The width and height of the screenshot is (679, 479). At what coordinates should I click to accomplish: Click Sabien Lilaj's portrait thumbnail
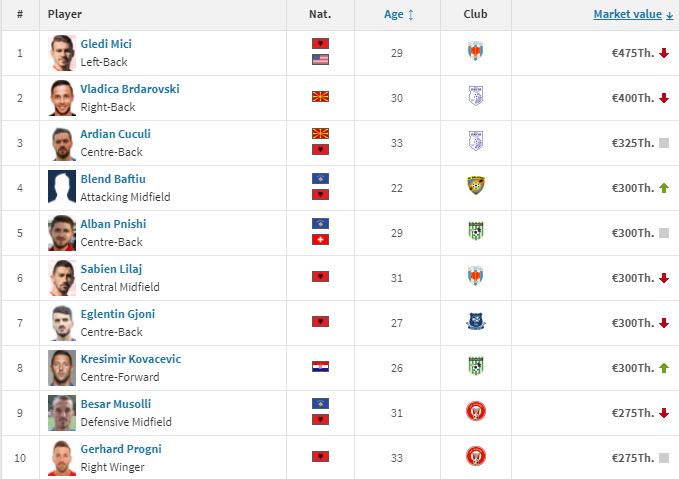tap(62, 277)
